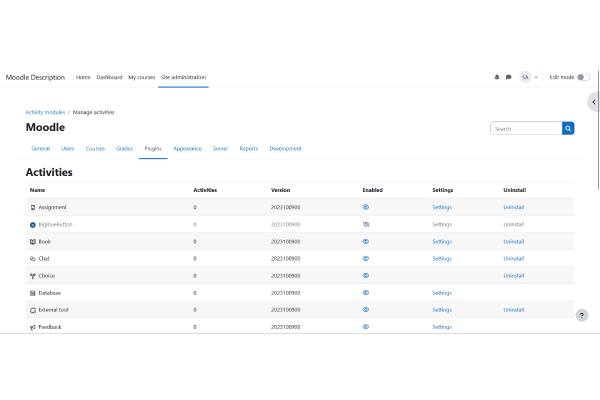Click the Book module icon

coord(32,241)
